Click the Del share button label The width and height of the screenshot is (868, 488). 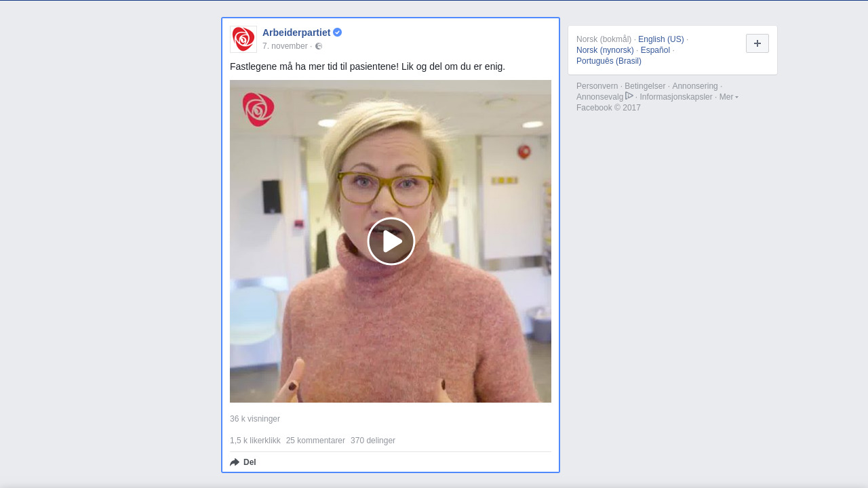coord(250,462)
